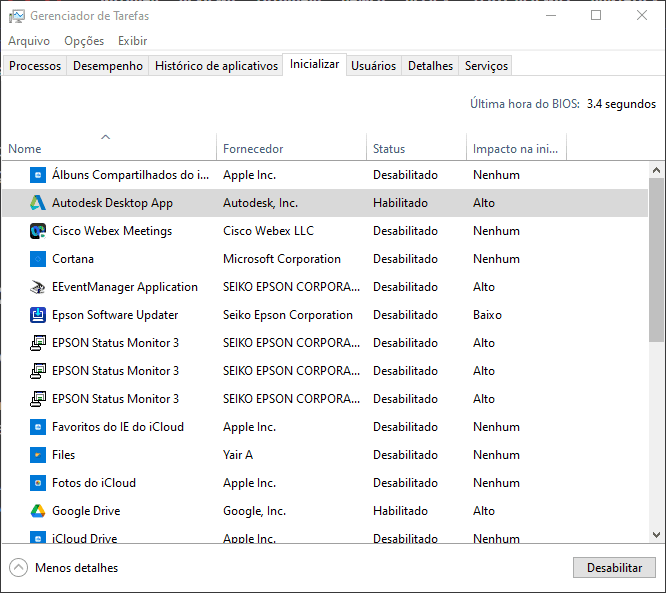Click the EEventManager Application icon
This screenshot has height=593, width=666.
tap(38, 287)
